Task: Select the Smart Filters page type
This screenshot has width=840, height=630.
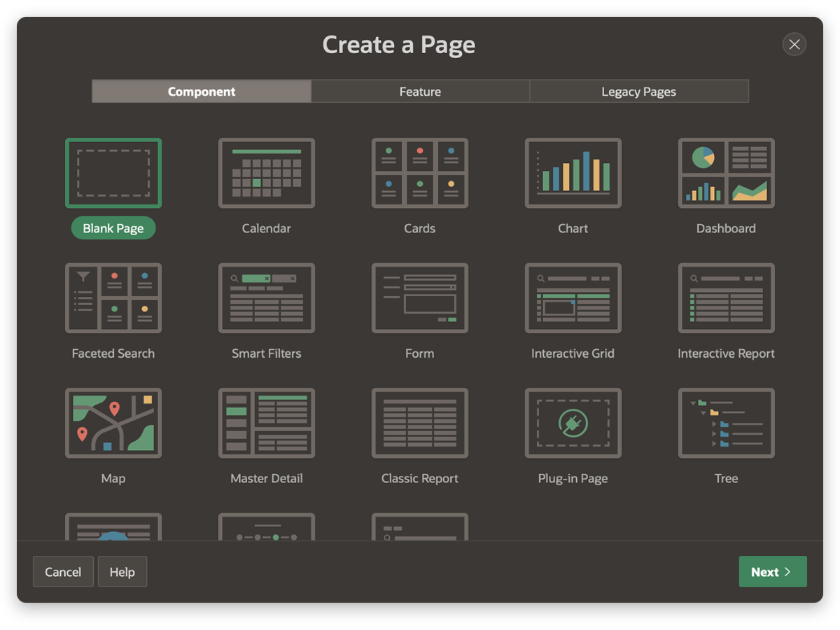Action: [x=267, y=297]
